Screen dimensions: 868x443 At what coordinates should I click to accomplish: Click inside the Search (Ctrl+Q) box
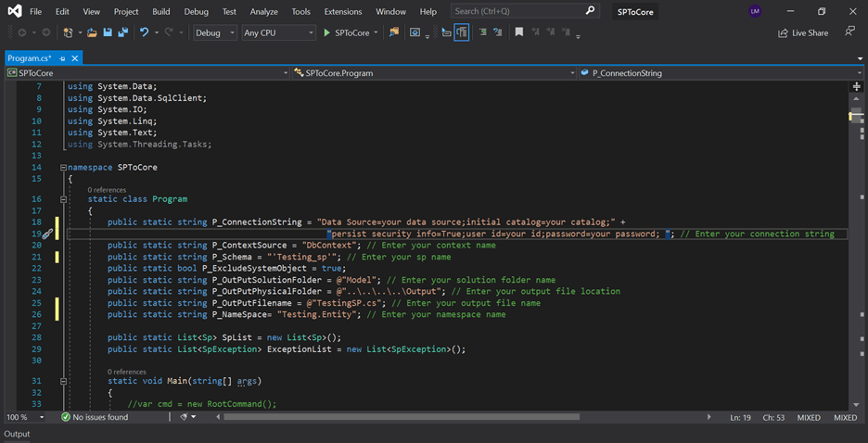coord(517,12)
